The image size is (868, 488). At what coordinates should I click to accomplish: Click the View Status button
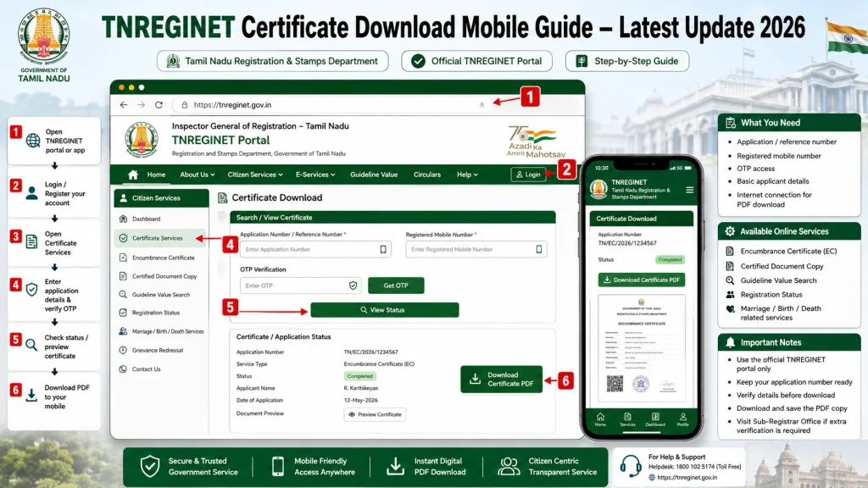coord(385,310)
